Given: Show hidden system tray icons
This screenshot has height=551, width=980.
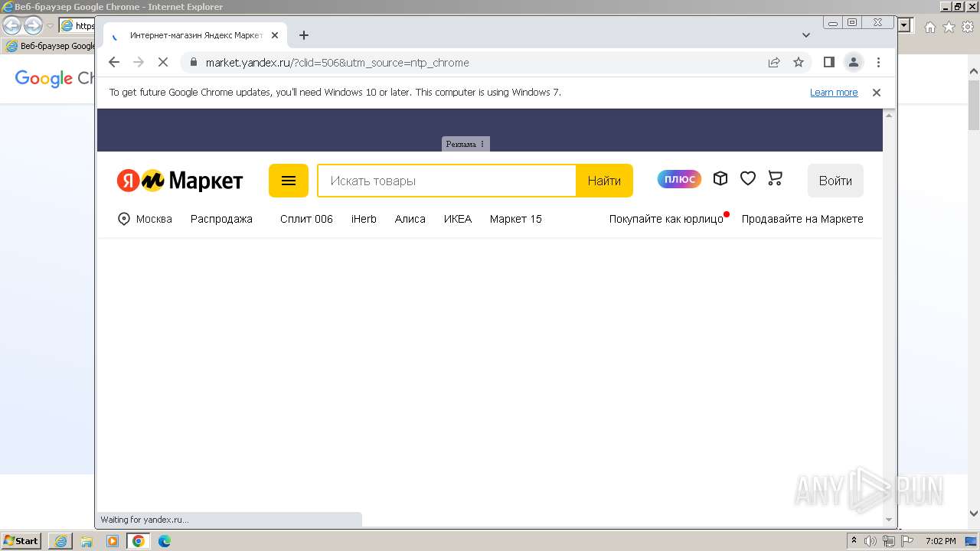Looking at the screenshot, I should [854, 541].
